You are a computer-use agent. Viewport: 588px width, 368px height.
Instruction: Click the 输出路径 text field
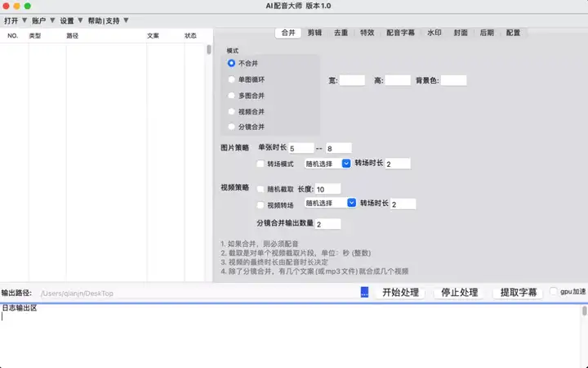(198, 294)
